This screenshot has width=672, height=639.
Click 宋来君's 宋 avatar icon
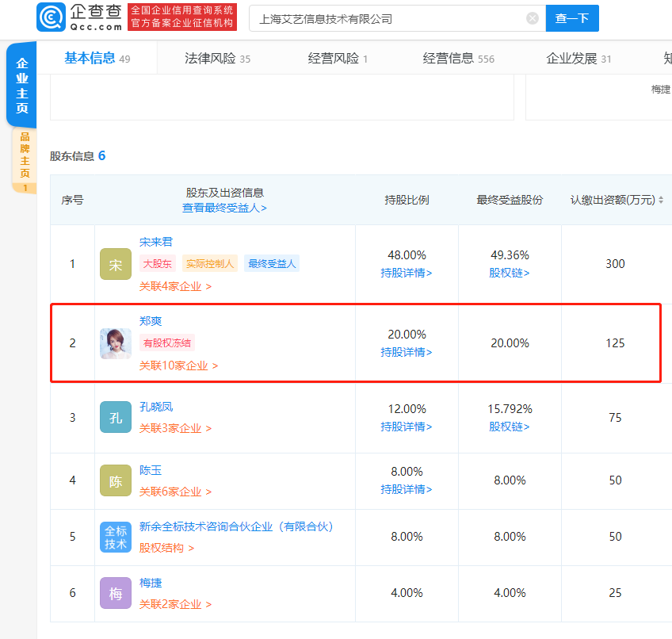click(115, 264)
